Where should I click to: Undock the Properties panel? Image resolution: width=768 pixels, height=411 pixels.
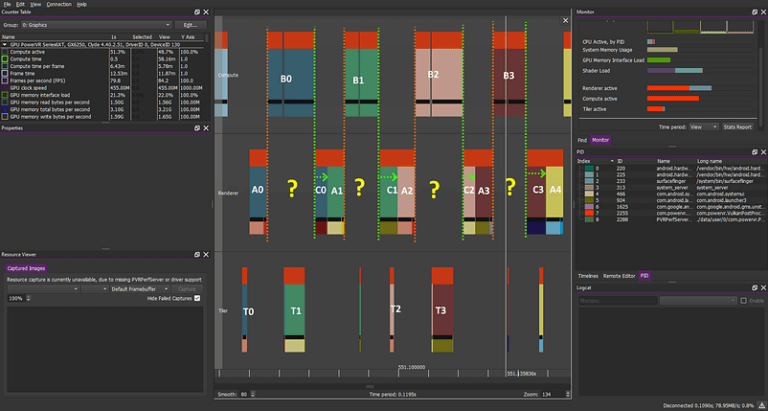point(197,128)
